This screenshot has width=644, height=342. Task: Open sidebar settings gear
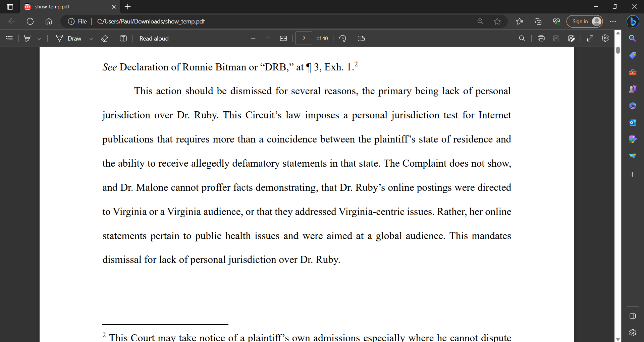coord(633,333)
